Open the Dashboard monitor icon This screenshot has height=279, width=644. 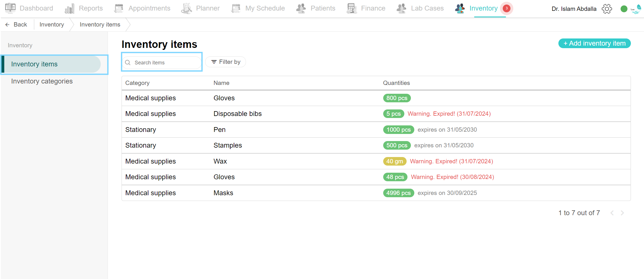[x=10, y=8]
